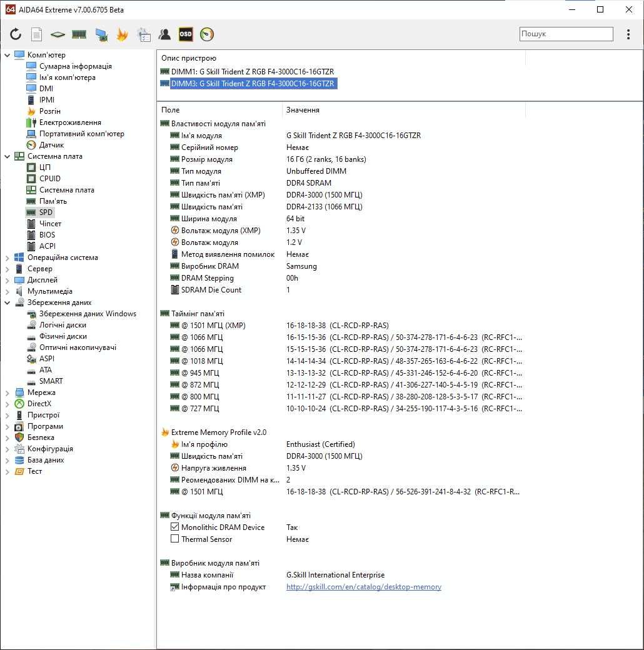Screen dimensions: 644x650
Task: Expand the Мережа tree node
Action: pyautogui.click(x=7, y=392)
